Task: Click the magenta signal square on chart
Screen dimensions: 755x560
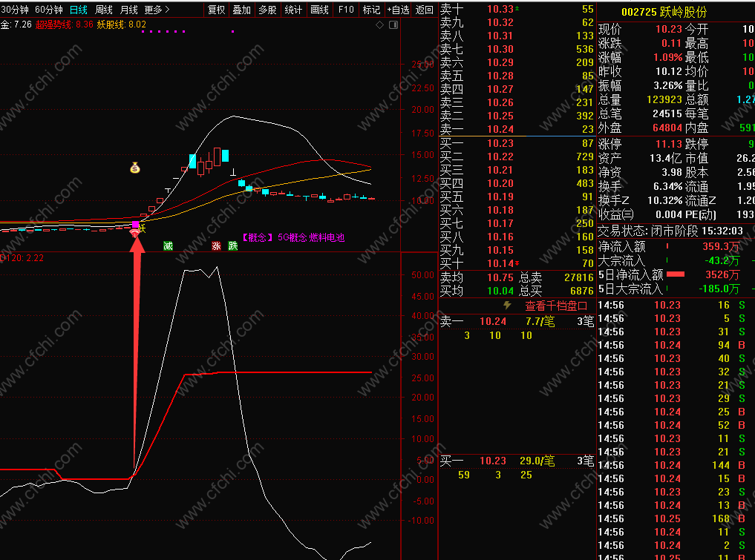Action: click(x=135, y=224)
